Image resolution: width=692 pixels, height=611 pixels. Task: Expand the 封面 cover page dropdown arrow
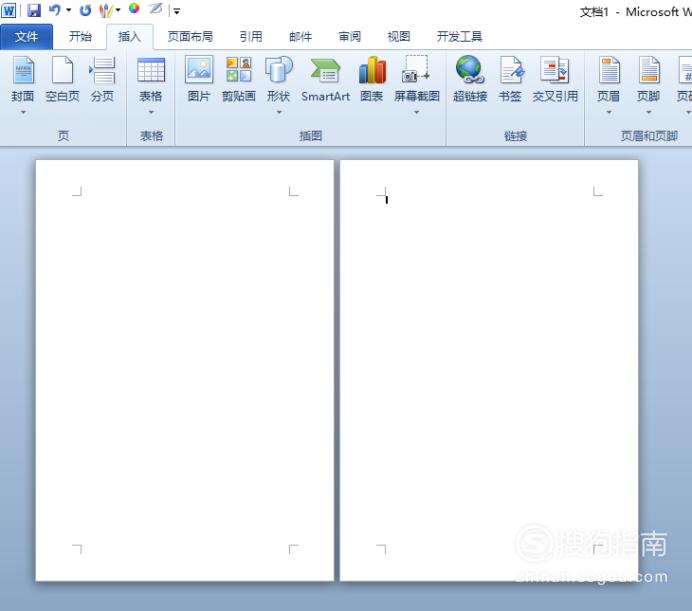23,113
